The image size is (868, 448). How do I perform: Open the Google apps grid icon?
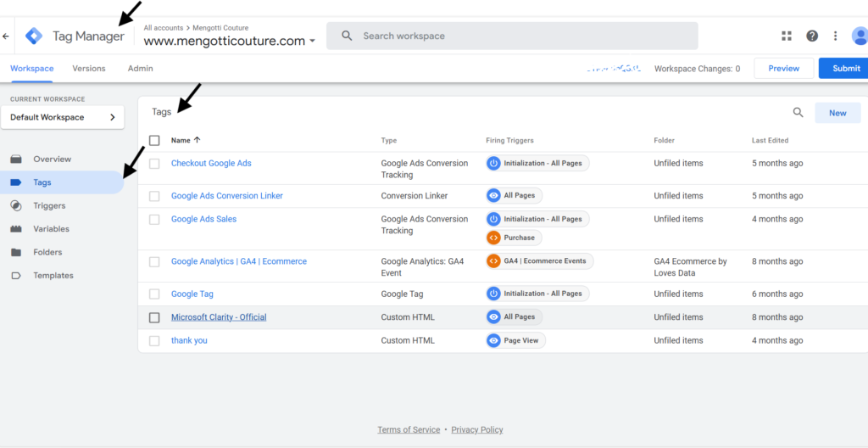pos(787,36)
